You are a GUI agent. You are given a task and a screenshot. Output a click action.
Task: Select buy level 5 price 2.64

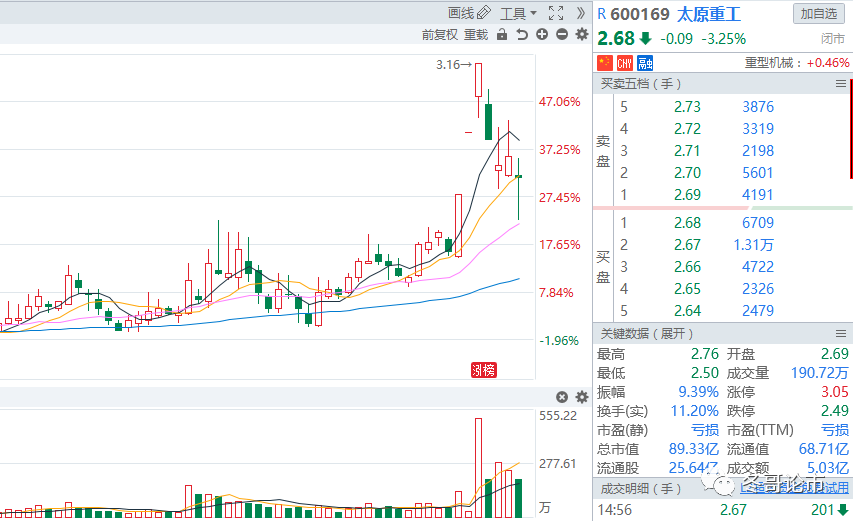(687, 311)
